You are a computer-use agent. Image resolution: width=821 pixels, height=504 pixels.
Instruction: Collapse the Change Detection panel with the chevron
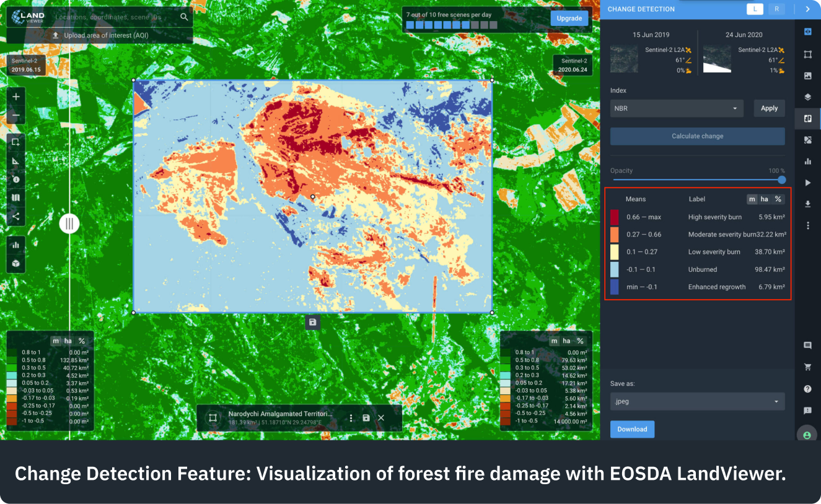pos(808,9)
